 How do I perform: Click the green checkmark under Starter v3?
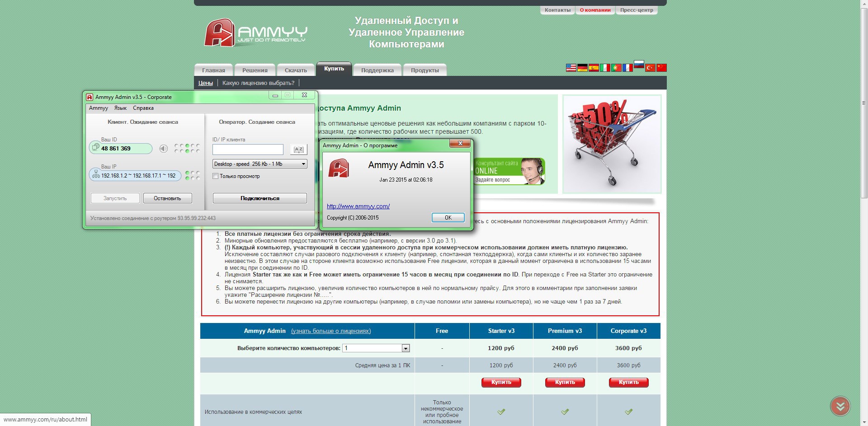click(x=501, y=412)
